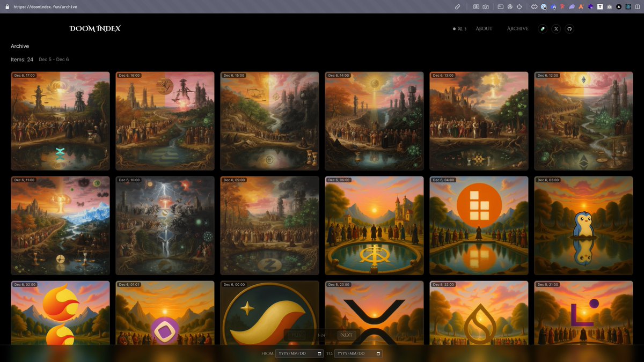Screen dimensions: 644x362
Task: Toggle the split view sidebar icon
Action: pos(636,7)
